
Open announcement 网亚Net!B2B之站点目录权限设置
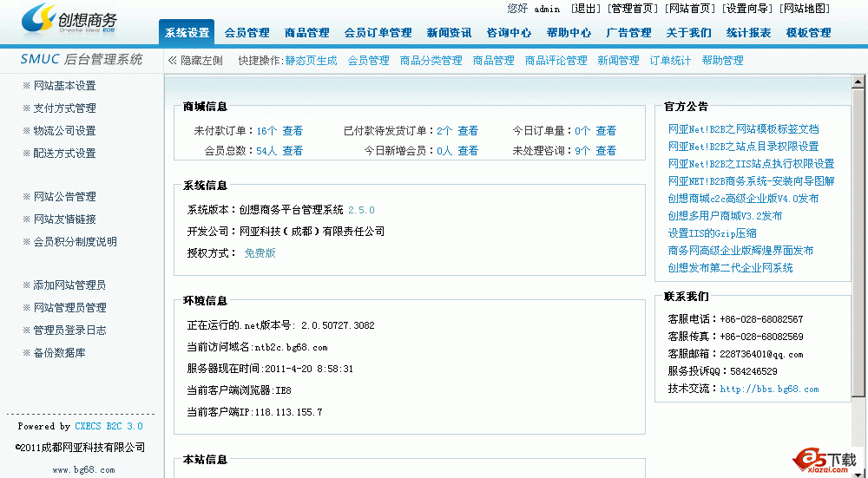point(744,147)
